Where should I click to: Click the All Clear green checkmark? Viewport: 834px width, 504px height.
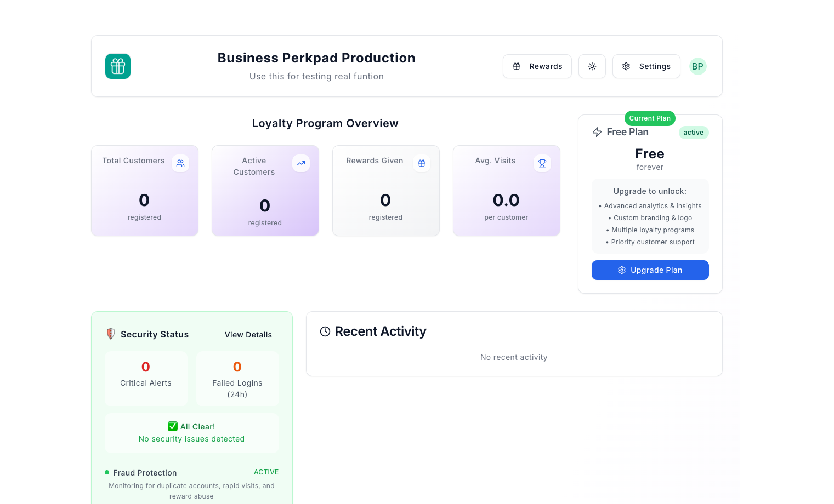click(x=173, y=426)
